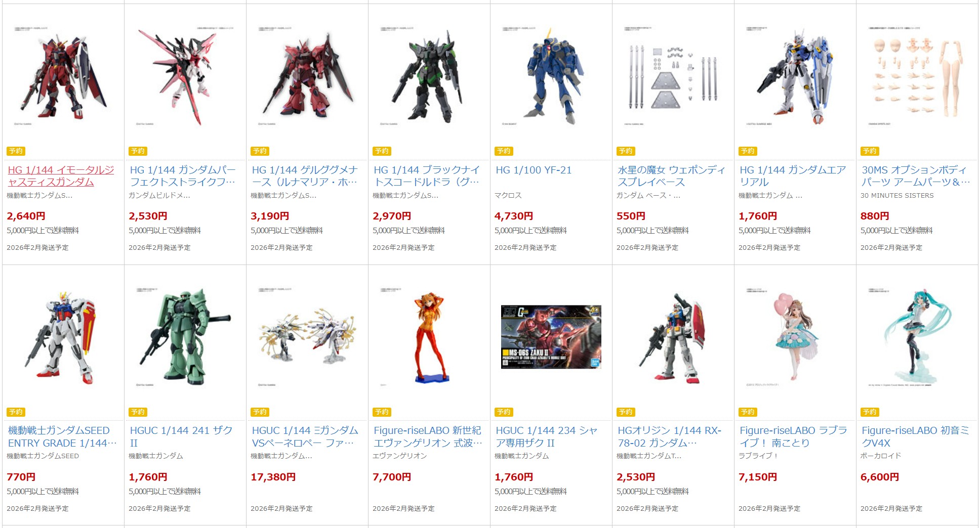
Task: Click the 予約 badge on the Gundam Aerial item
Action: (748, 151)
